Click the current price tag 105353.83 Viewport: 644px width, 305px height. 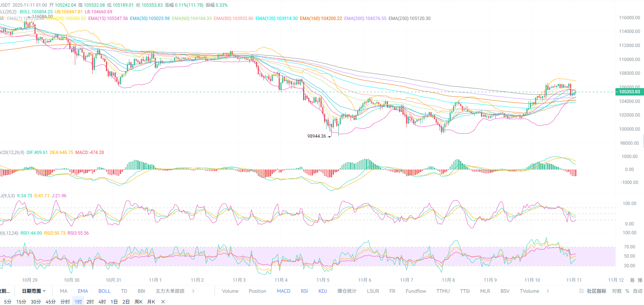tap(629, 92)
